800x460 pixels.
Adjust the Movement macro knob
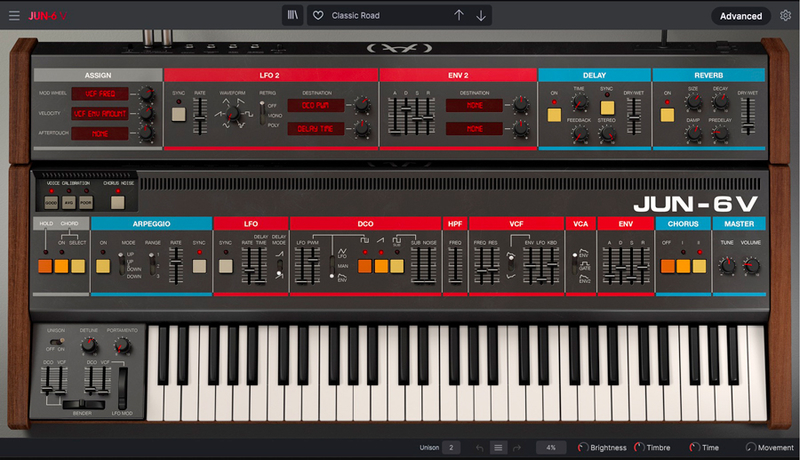click(x=750, y=447)
